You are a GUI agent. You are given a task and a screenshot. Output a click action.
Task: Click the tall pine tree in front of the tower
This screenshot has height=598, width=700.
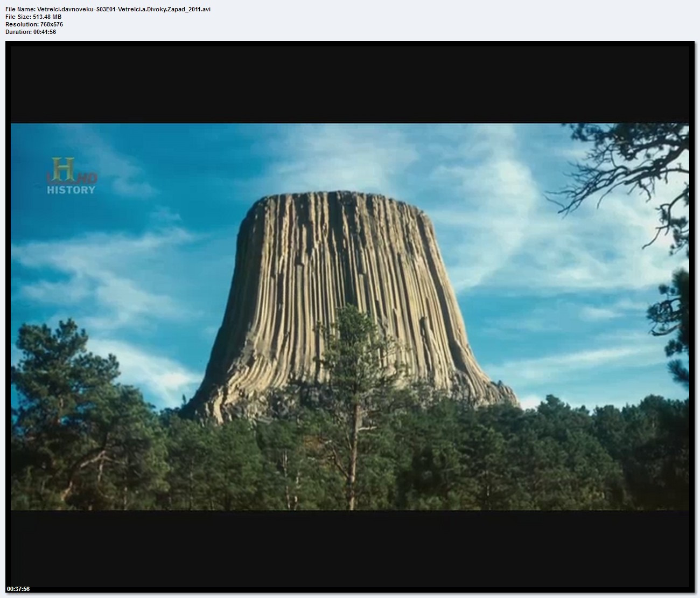pyautogui.click(x=353, y=377)
